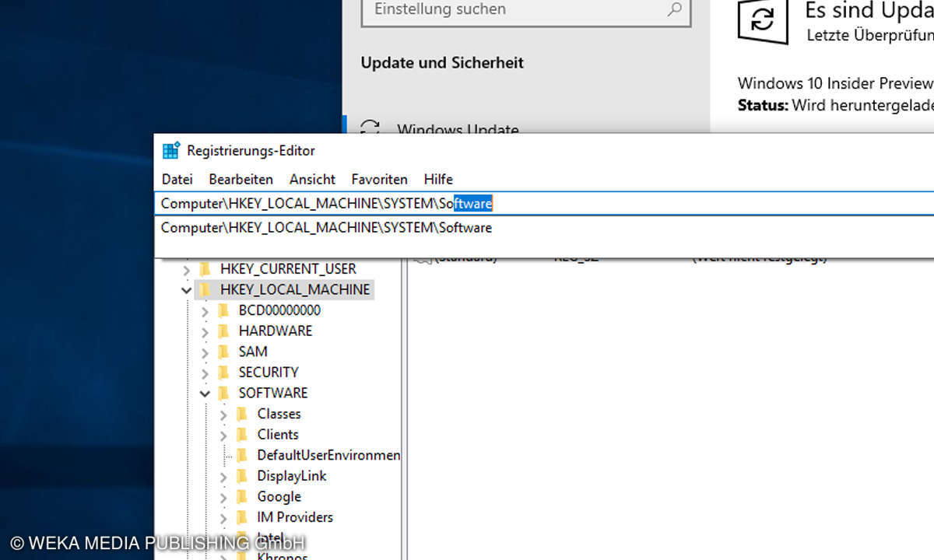Click the Update und Sicherheit heading in Settings
The height and width of the screenshot is (560, 934).
[442, 63]
